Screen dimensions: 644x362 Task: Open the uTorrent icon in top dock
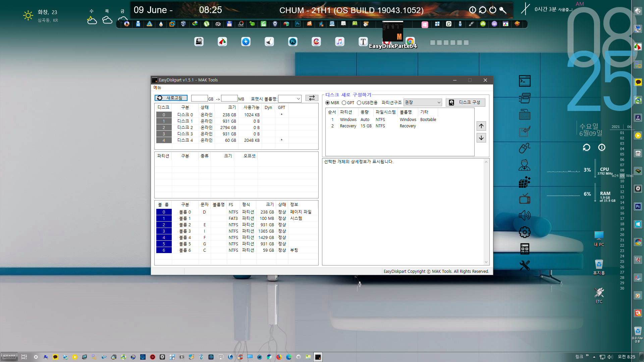[206, 24]
